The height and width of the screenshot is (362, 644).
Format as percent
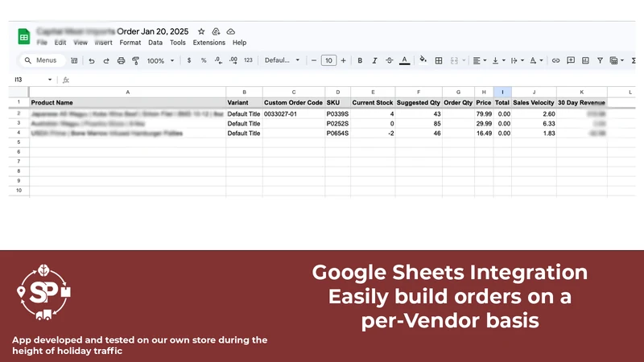click(x=204, y=60)
